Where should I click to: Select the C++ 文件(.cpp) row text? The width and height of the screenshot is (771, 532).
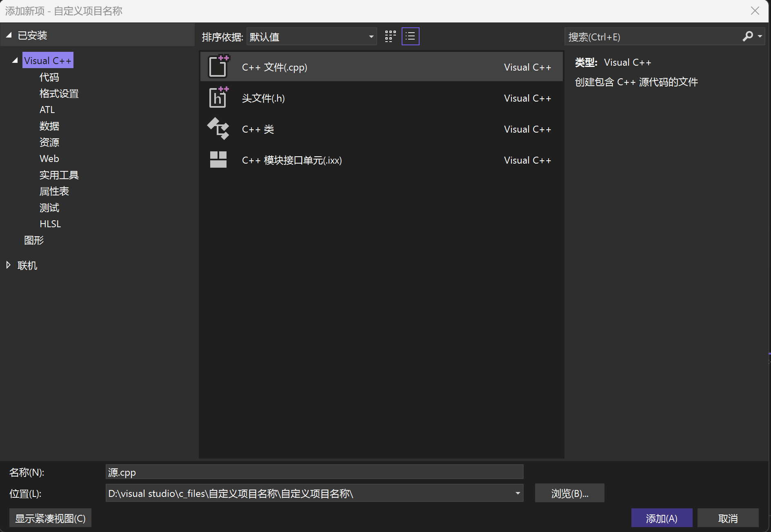[x=274, y=67]
